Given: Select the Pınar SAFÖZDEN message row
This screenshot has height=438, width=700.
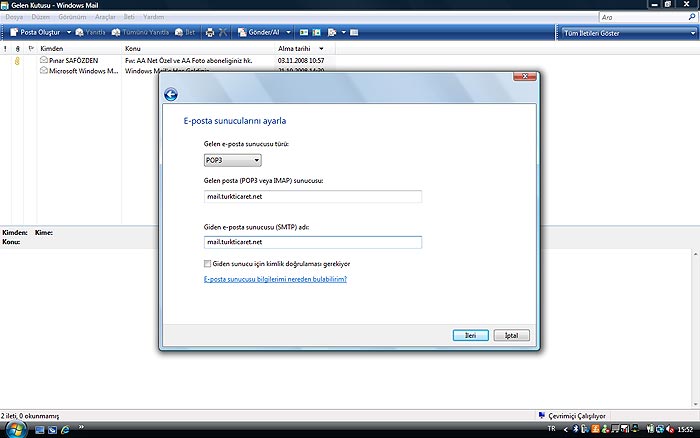Looking at the screenshot, I should tap(167, 60).
